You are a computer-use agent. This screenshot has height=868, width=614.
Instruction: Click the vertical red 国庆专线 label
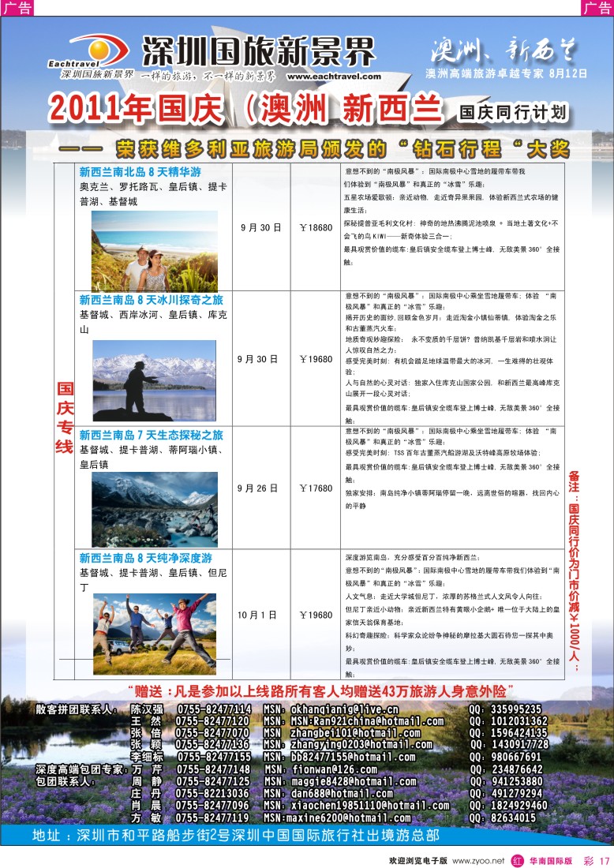pos(65,418)
